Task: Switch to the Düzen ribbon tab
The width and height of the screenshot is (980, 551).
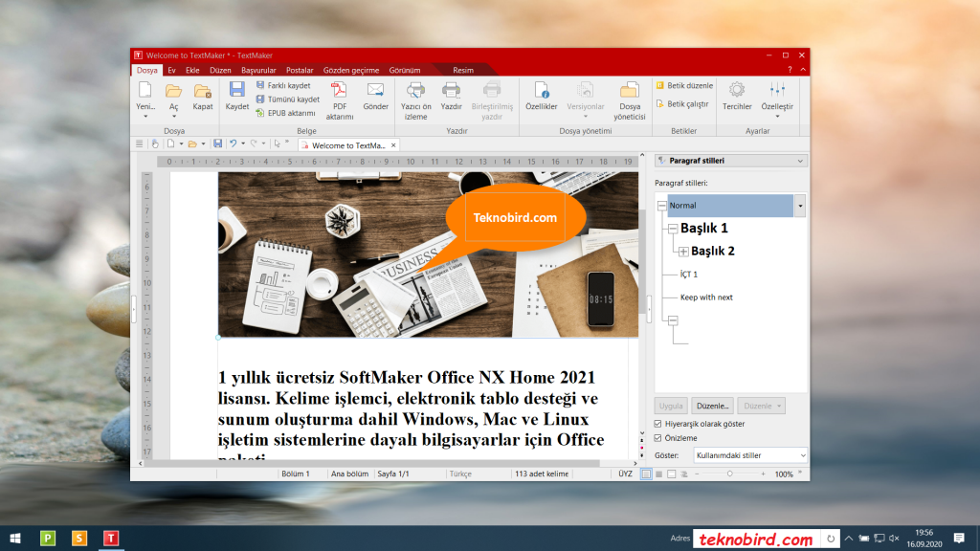Action: coord(220,70)
